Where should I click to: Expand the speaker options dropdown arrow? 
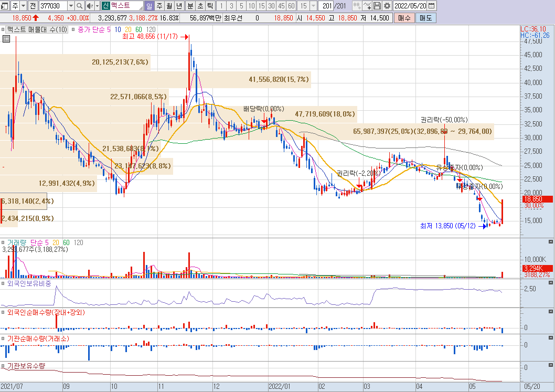pyautogui.click(x=98, y=6)
